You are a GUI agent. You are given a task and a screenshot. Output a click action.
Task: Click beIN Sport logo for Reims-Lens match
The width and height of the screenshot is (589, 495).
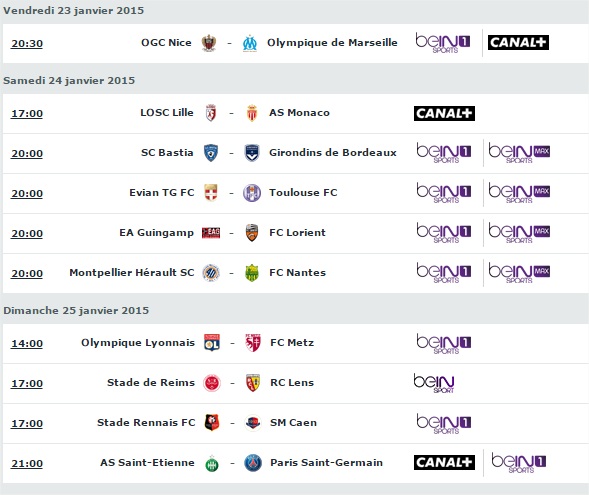(x=434, y=383)
